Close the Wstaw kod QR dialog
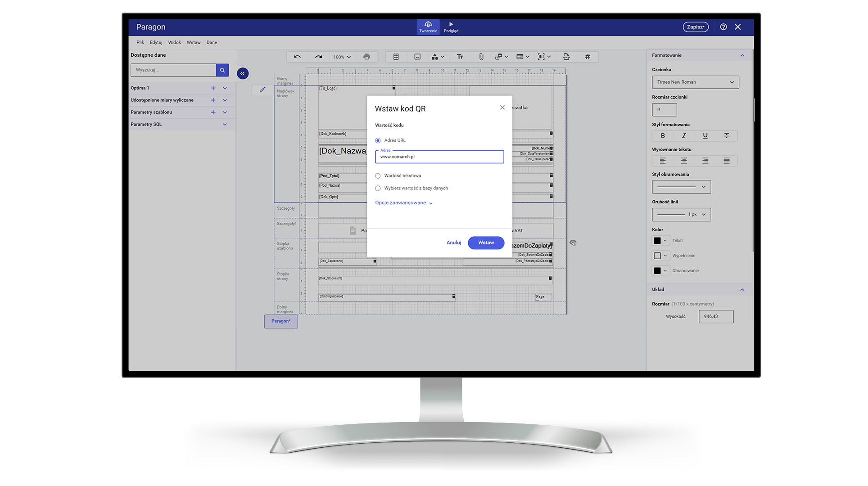Image resolution: width=868 pixels, height=486 pixels. [502, 108]
